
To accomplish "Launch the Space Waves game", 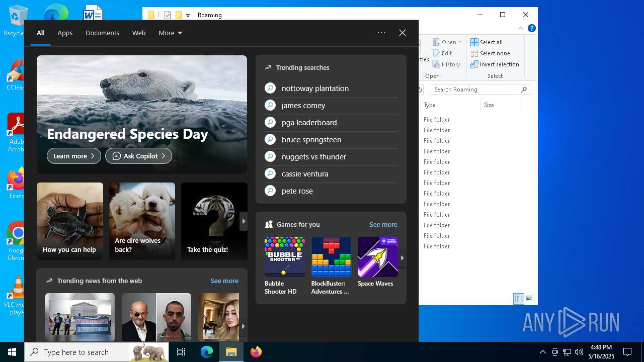I will pyautogui.click(x=378, y=262).
